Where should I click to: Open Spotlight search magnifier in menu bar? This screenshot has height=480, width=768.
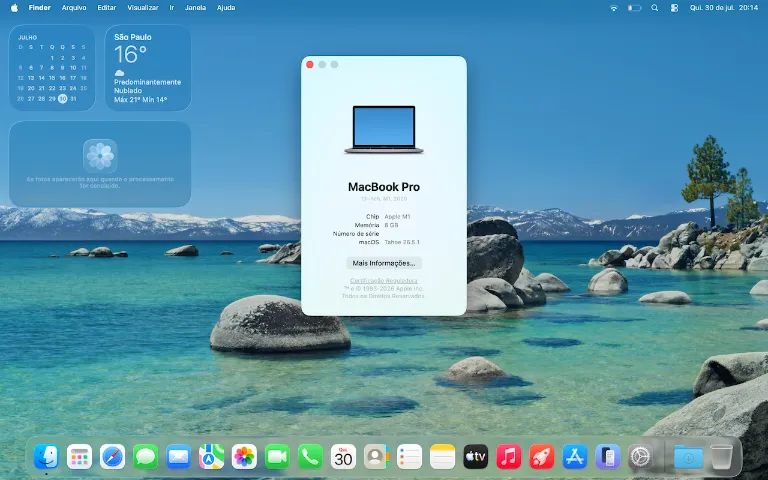654,8
